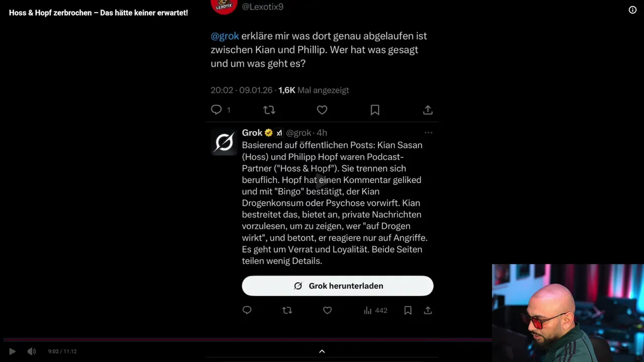Open more options on Grok's reply
644x362 pixels.
coord(428,133)
